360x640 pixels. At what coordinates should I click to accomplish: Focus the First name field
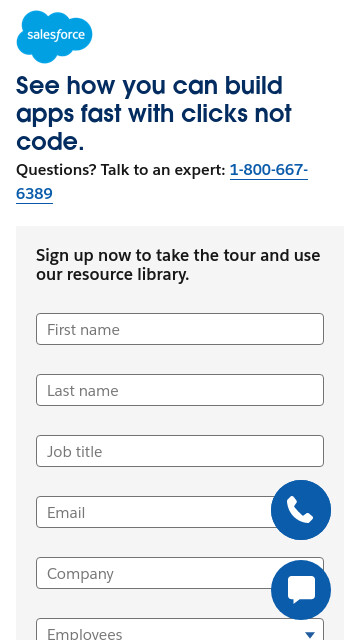pos(180,329)
